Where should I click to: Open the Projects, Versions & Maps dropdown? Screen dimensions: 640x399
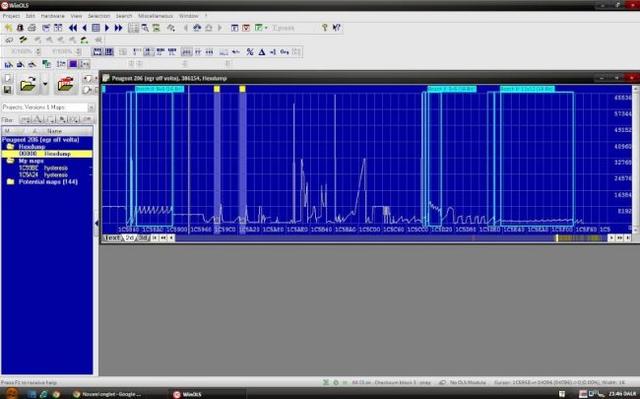pos(91,107)
